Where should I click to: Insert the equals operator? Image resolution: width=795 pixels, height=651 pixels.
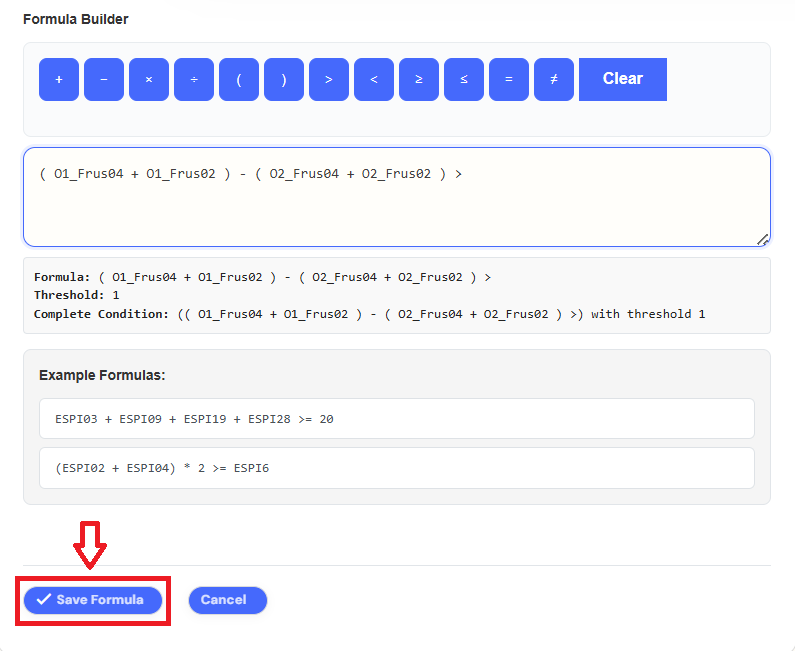(x=509, y=79)
